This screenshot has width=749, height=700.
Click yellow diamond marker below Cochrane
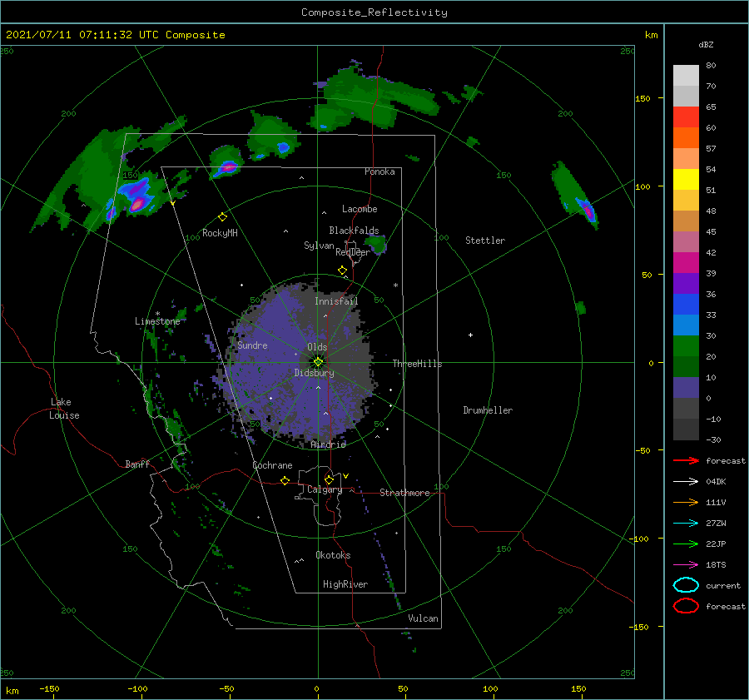coord(285,481)
